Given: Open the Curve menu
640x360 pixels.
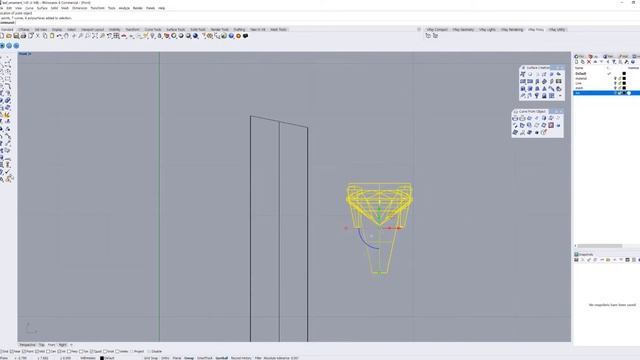Looking at the screenshot, I should point(29,8).
